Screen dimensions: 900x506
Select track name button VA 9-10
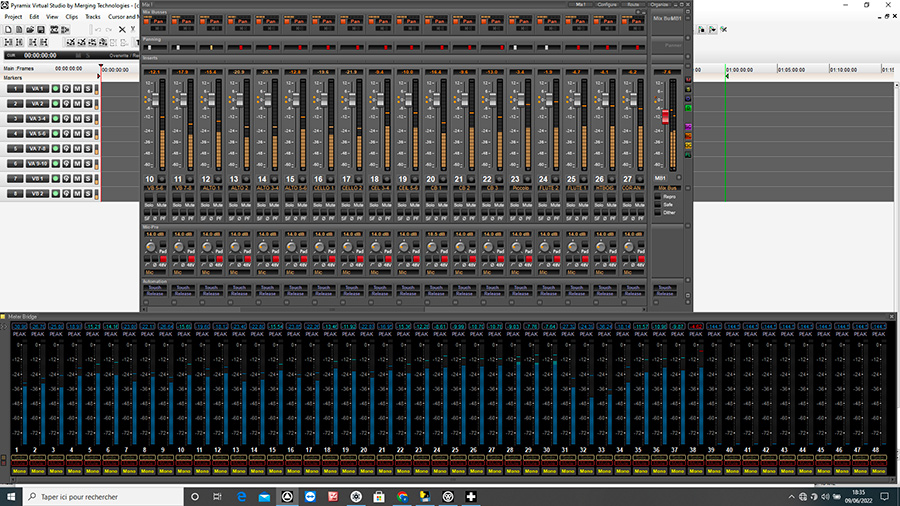pos(37,164)
